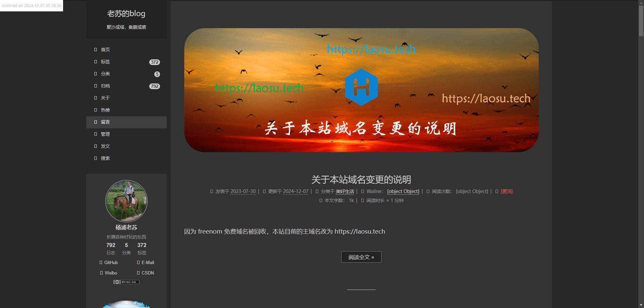Select 管理 in the navigation menu
This screenshot has width=644, height=308.
pyautogui.click(x=105, y=134)
